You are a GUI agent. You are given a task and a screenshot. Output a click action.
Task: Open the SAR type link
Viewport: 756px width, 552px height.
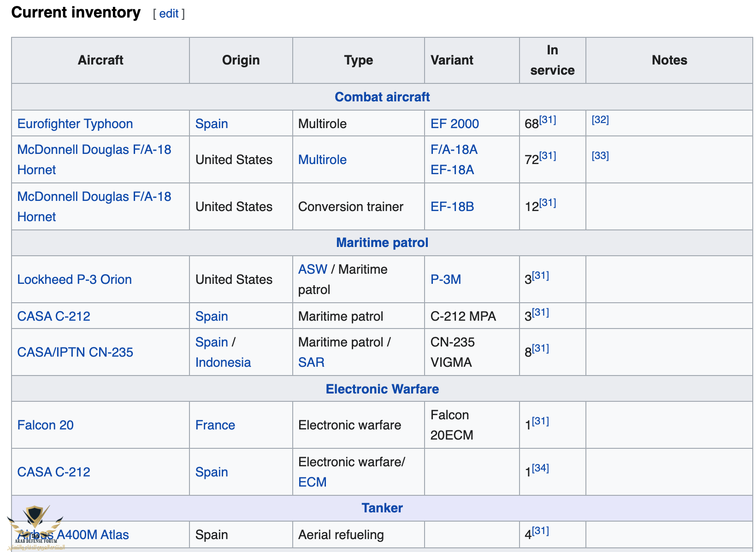(311, 362)
